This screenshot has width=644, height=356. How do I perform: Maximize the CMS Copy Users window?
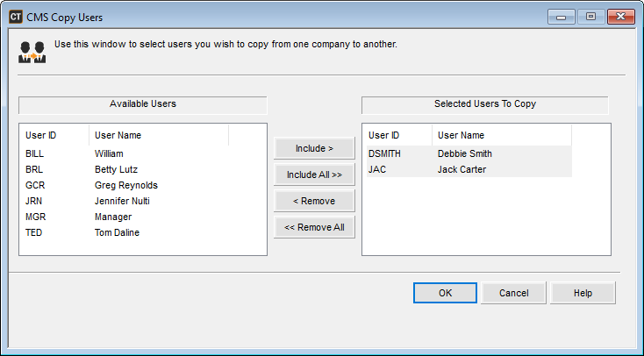pos(590,16)
